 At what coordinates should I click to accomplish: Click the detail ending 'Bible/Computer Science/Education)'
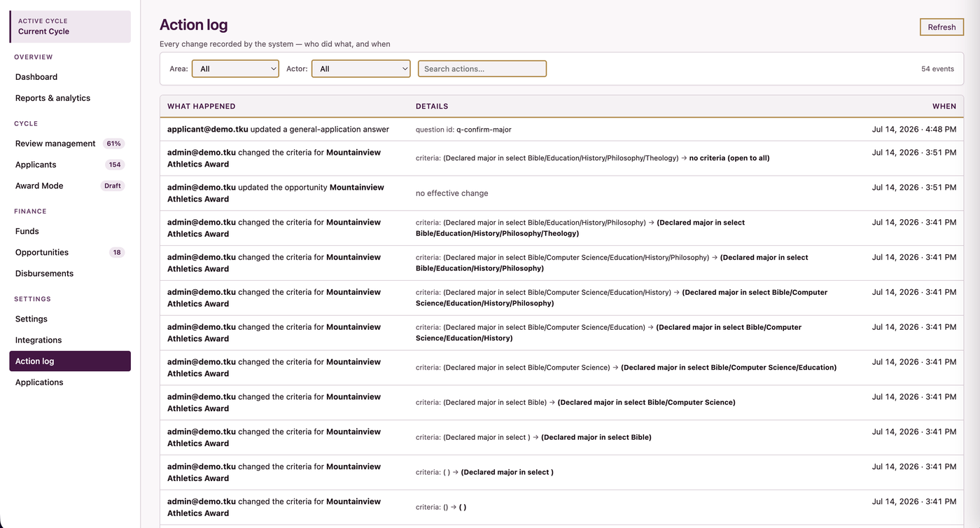(x=626, y=368)
